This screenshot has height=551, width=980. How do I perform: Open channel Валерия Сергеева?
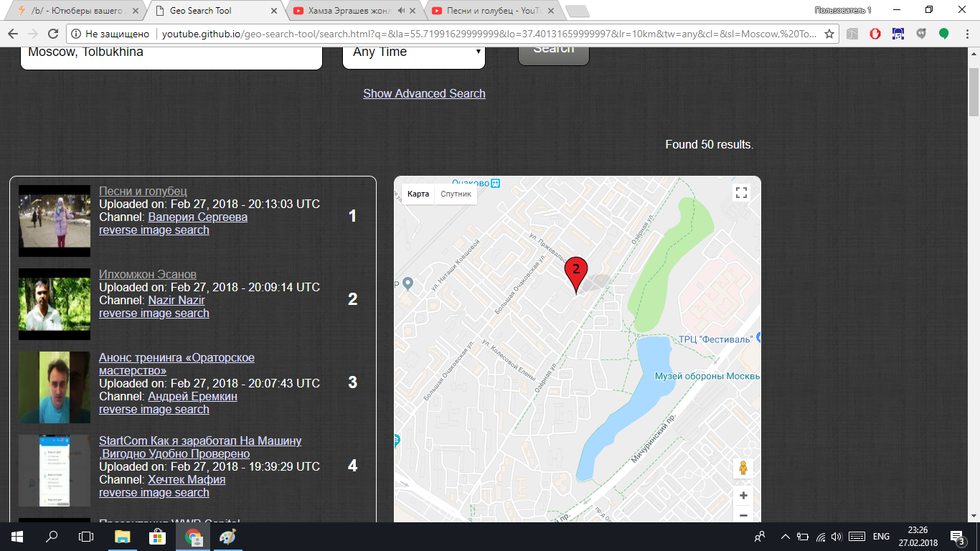tap(197, 217)
